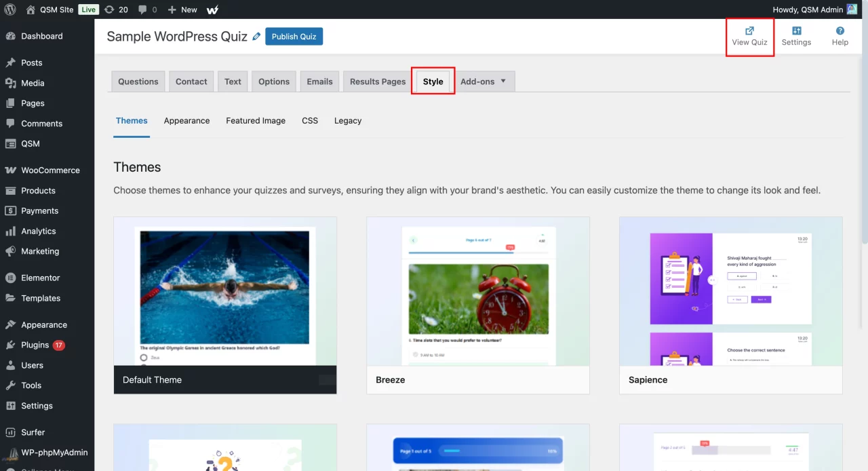Viewport: 868px width, 471px height.
Task: Open the CSS sub-tab link
Action: click(x=310, y=121)
